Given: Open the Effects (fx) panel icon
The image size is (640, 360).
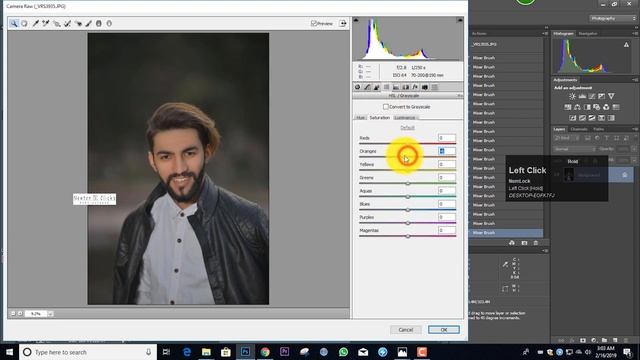Looking at the screenshot, I should (415, 87).
